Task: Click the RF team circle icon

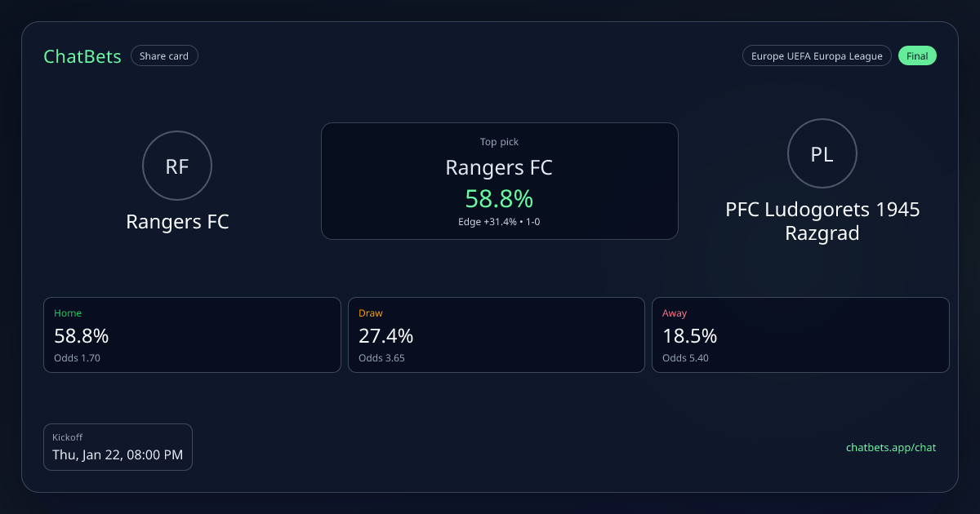Action: (177, 166)
